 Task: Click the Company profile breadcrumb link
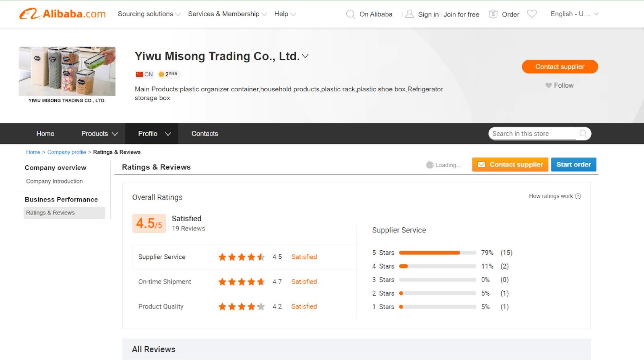pyautogui.click(x=67, y=152)
